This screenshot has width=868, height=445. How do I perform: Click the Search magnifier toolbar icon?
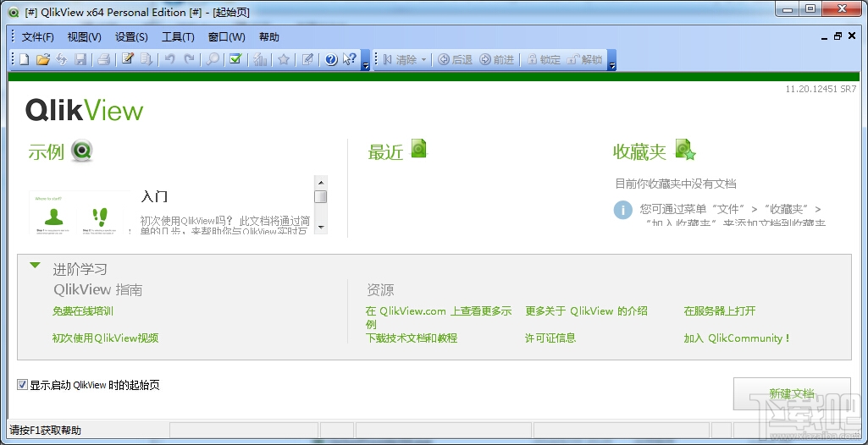coord(213,60)
